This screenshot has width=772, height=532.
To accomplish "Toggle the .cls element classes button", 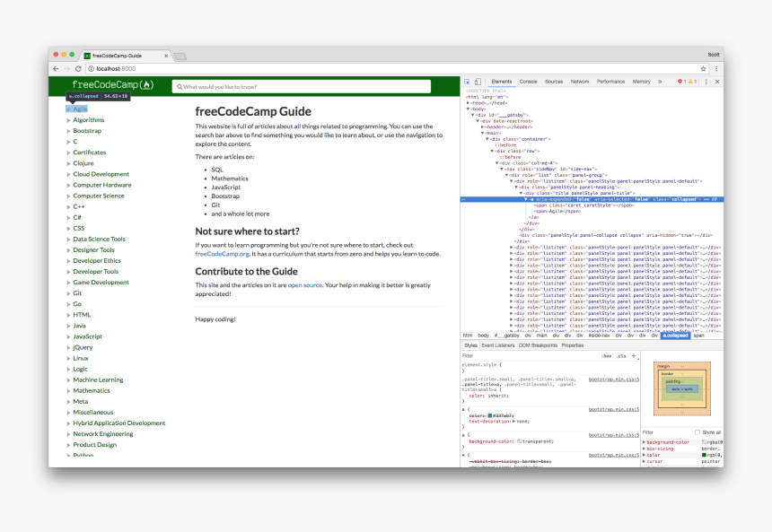I will pyautogui.click(x=620, y=356).
